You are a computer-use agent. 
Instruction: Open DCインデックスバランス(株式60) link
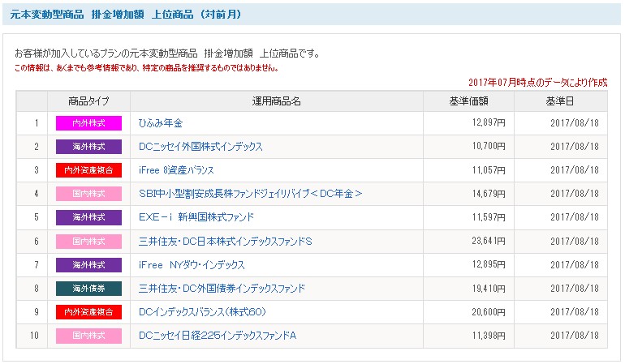202,312
